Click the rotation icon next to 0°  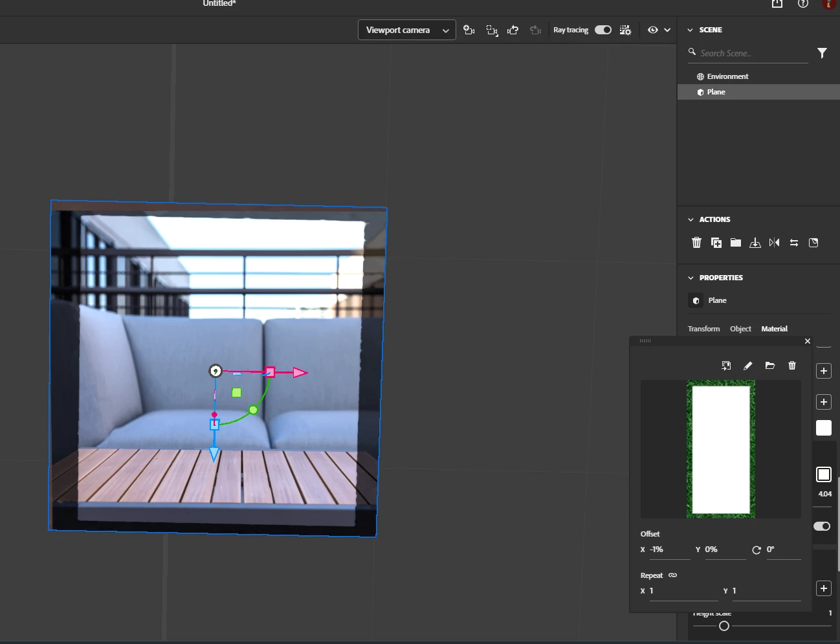pyautogui.click(x=757, y=550)
